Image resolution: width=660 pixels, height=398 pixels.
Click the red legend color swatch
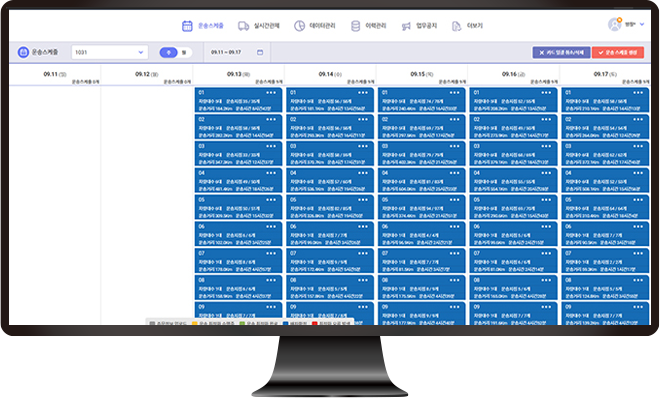coord(314,324)
